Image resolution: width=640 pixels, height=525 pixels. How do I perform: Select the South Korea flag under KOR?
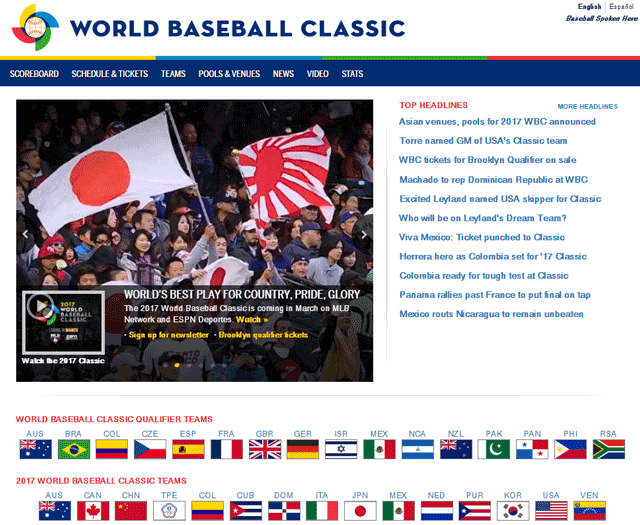513,511
